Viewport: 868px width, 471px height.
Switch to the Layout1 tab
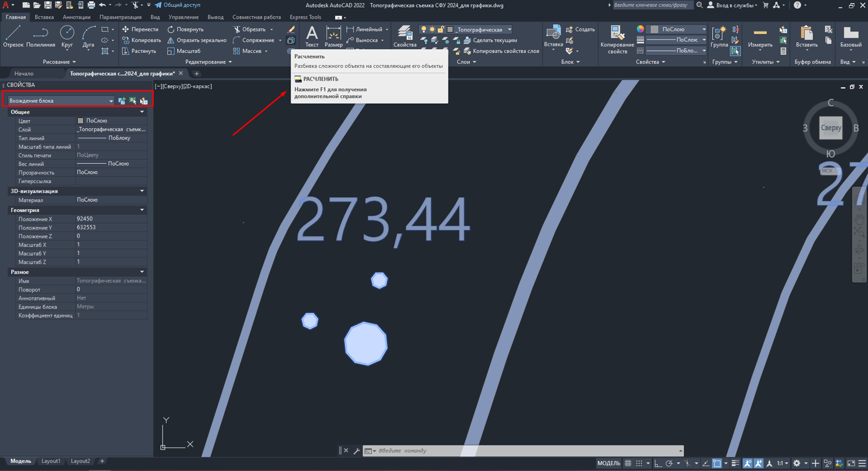click(x=51, y=461)
